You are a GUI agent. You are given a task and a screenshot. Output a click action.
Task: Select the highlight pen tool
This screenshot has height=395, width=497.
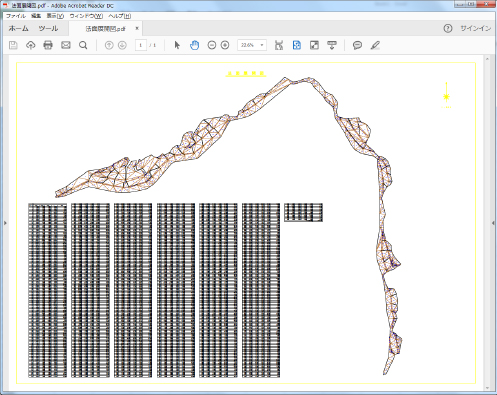(x=375, y=45)
